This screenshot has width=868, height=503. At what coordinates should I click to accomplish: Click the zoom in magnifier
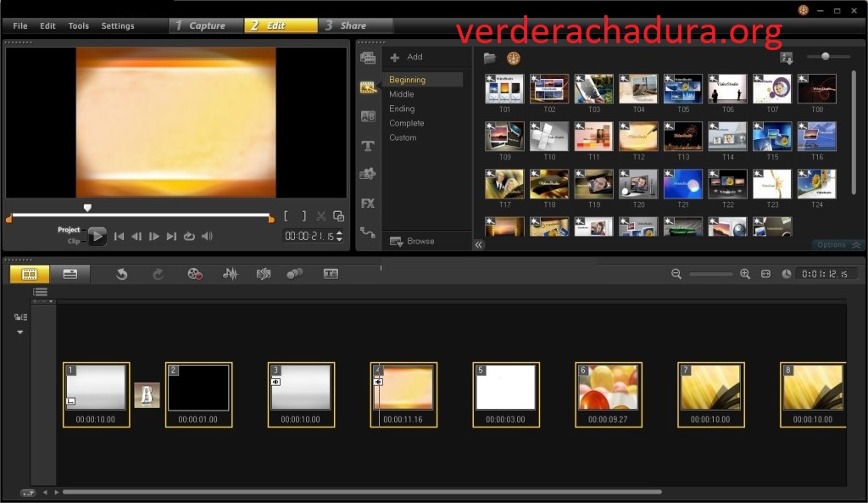tap(745, 274)
